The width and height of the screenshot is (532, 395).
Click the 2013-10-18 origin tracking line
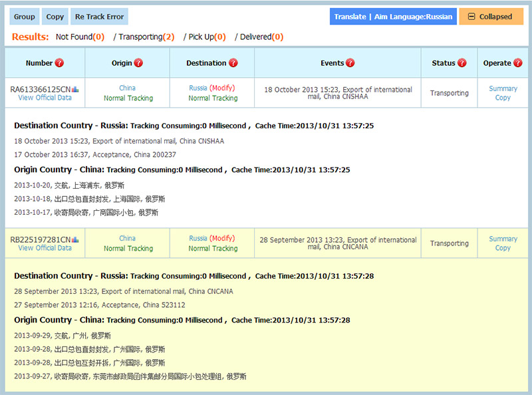90,199
